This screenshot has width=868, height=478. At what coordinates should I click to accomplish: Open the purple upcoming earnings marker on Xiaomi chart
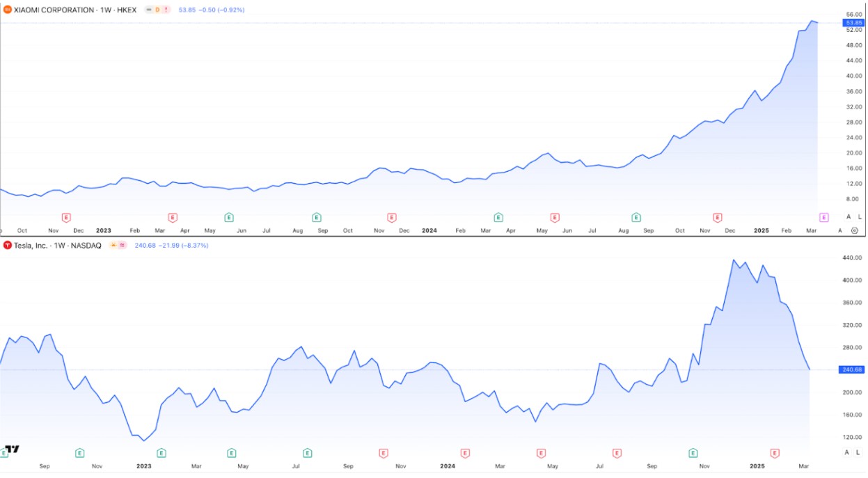[x=824, y=217]
